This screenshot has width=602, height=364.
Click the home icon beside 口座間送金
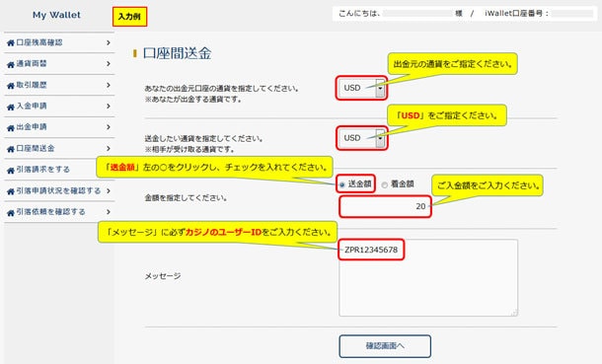click(11, 149)
